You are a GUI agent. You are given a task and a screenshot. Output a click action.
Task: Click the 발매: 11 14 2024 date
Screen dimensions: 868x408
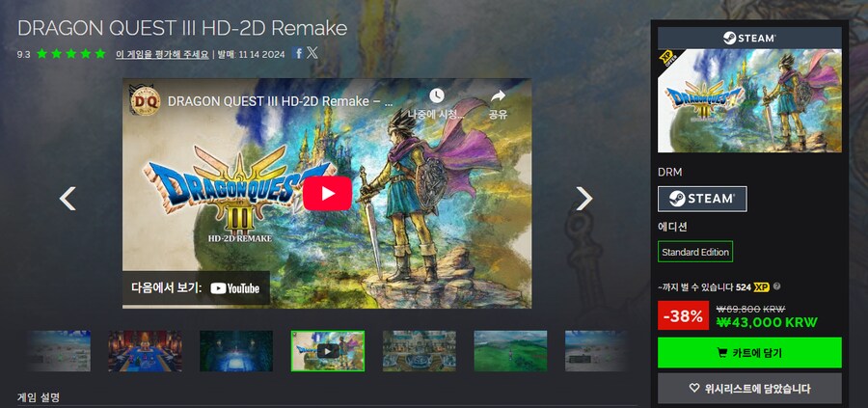pyautogui.click(x=252, y=54)
